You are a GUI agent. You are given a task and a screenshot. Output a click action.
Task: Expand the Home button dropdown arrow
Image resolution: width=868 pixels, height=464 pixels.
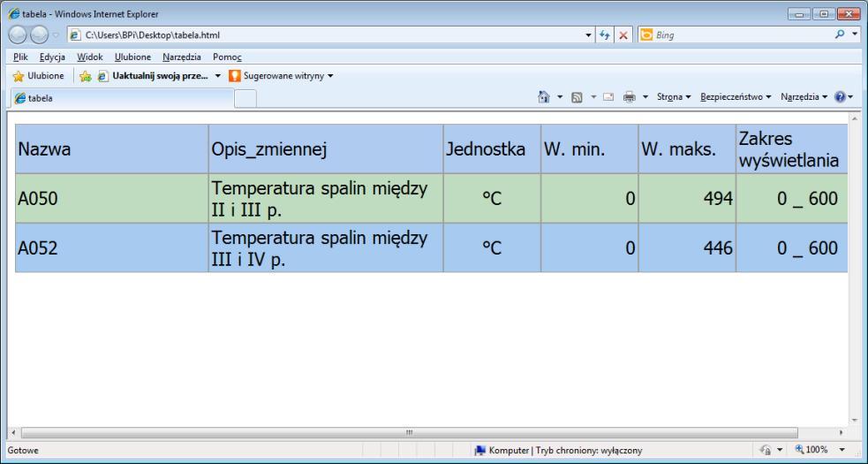[560, 97]
